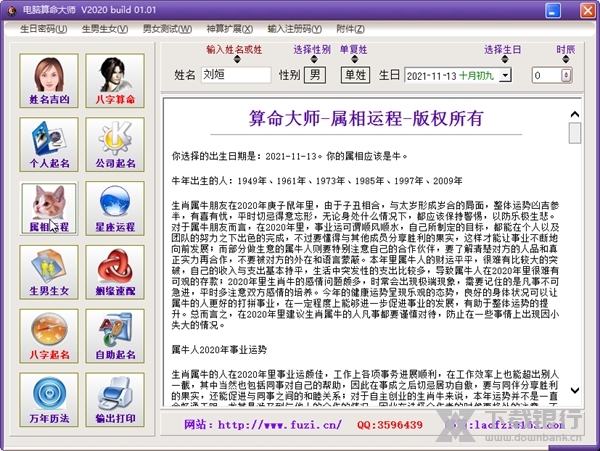Click the 输入姓名或姓 hint label

point(234,49)
